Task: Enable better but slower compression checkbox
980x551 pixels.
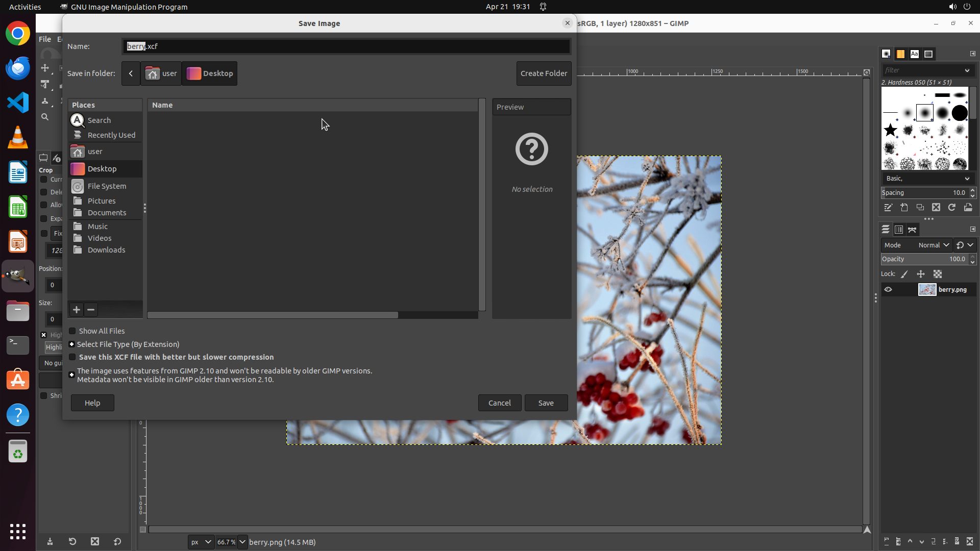Action: click(x=72, y=357)
